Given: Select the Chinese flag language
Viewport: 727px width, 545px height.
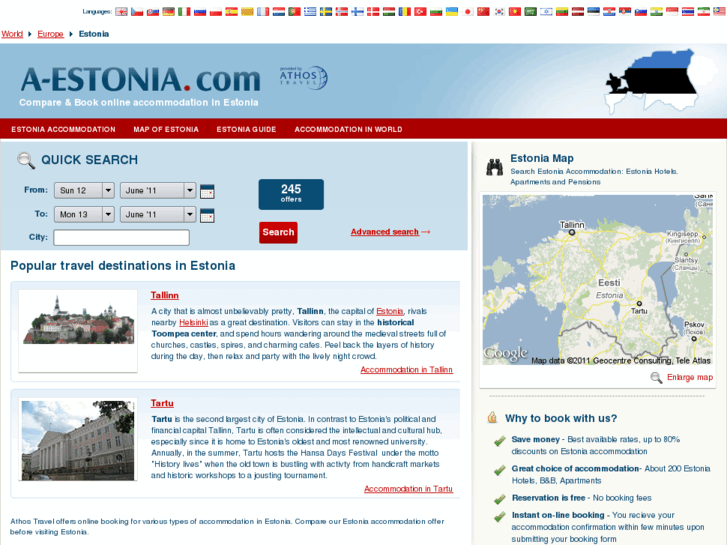Looking at the screenshot, I should pyautogui.click(x=484, y=12).
